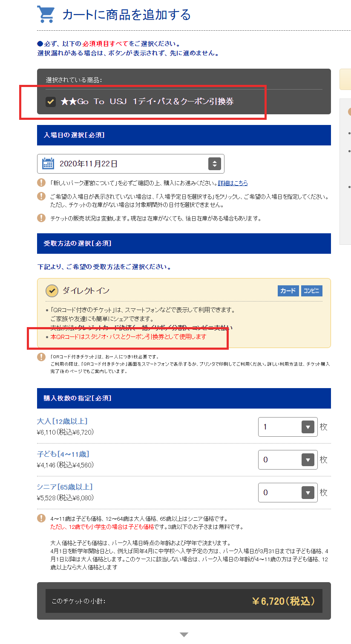Uncheck the selected ticket product checkbox
The image size is (351, 644).
[50, 102]
